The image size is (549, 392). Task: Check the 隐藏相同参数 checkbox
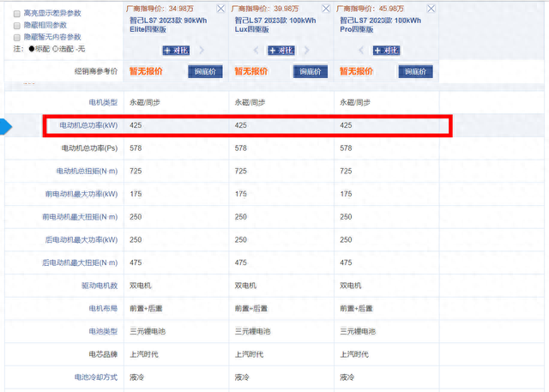17,26
